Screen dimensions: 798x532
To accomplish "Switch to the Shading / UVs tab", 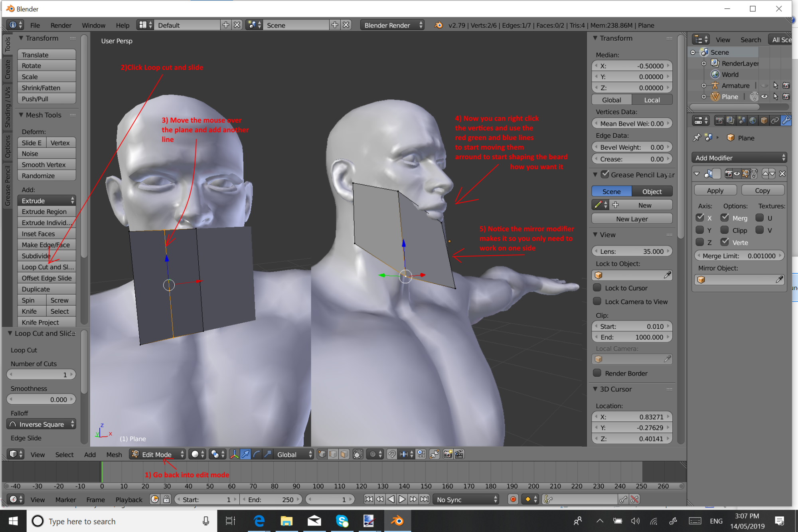I will click(8, 107).
